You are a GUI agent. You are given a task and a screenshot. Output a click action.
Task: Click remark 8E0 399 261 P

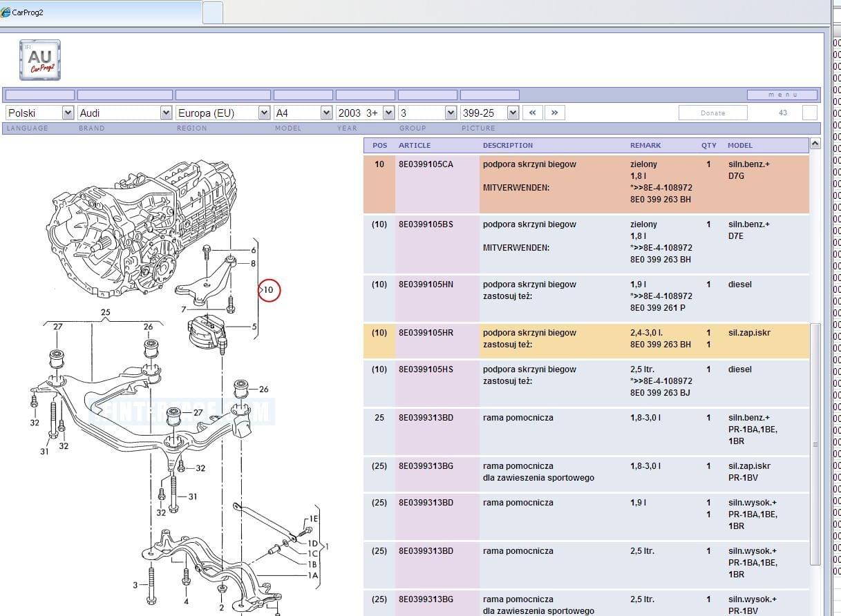658,308
